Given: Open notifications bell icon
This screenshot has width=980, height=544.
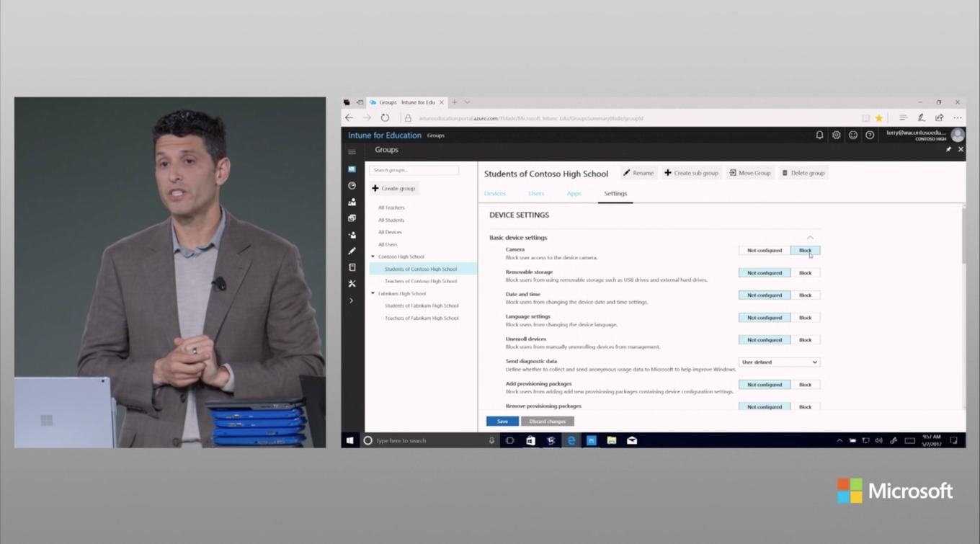Looking at the screenshot, I should click(x=819, y=135).
